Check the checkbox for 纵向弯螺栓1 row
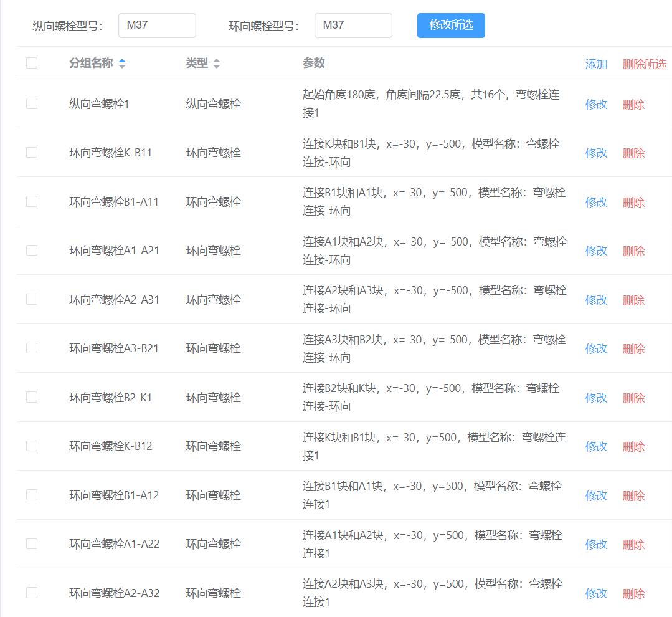The width and height of the screenshot is (672, 617). 32,103
